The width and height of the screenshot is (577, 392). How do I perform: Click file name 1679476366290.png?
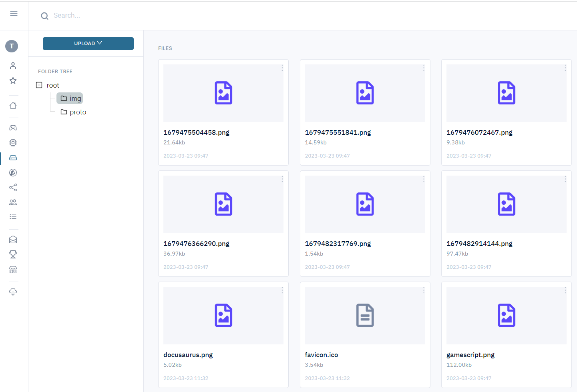pyautogui.click(x=196, y=244)
